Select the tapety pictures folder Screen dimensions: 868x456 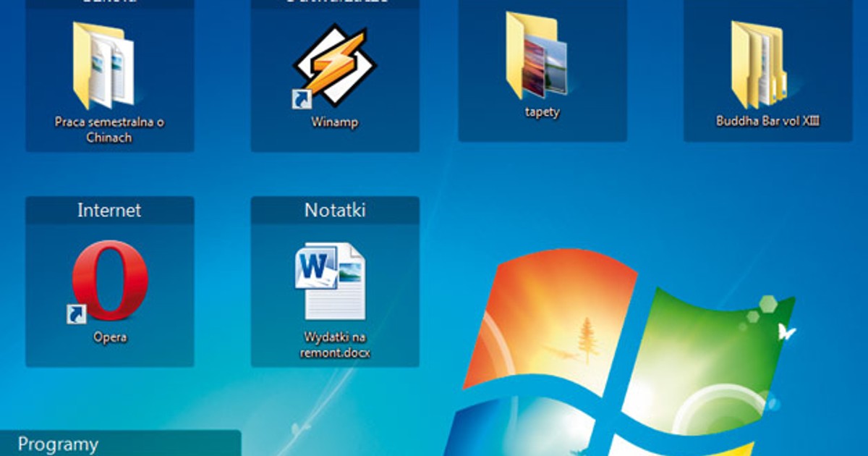click(x=536, y=56)
